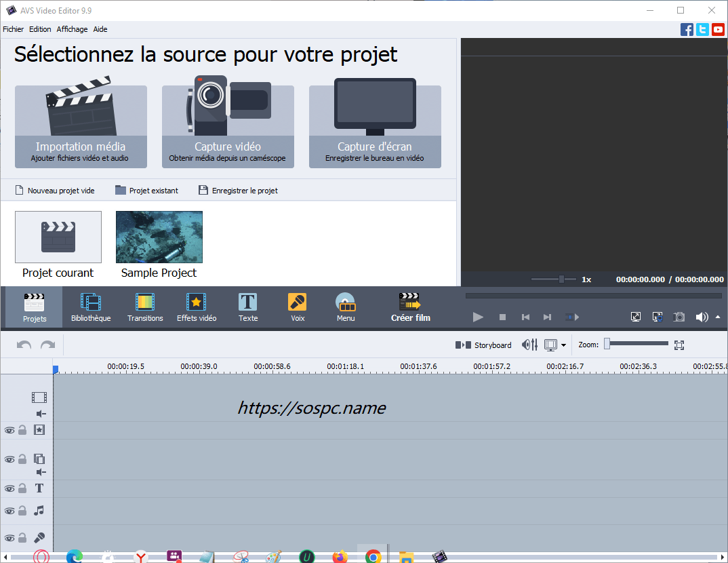The width and height of the screenshot is (728, 563).
Task: Click the preview seek progress bar
Action: point(593,296)
